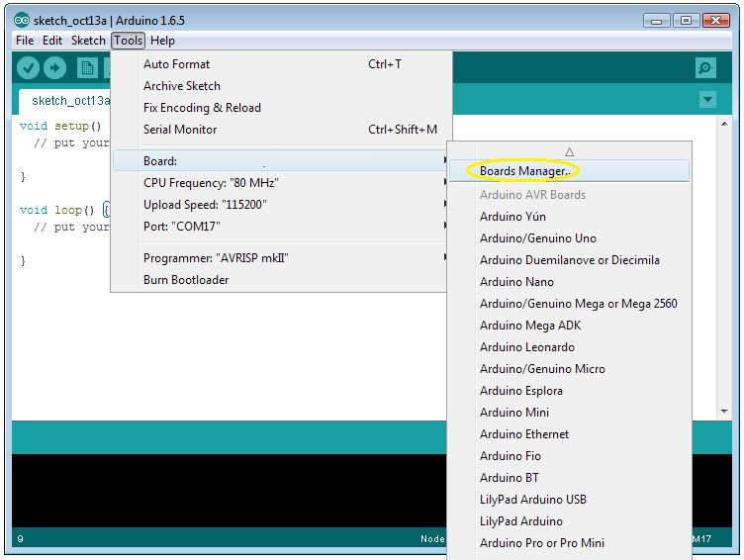Click the editor scrollbar down arrow
This screenshot has height=560, width=744.
[x=724, y=411]
